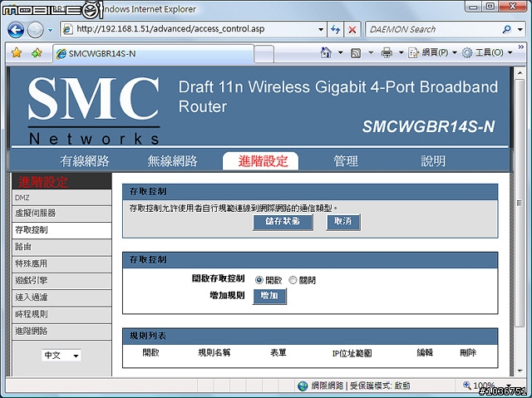Open the search provider dropdown arrow

(520, 29)
